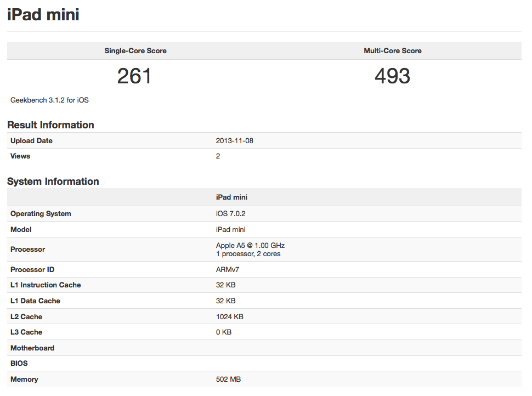
Task: Click the upload date 2013-11-08
Action: coord(235,140)
